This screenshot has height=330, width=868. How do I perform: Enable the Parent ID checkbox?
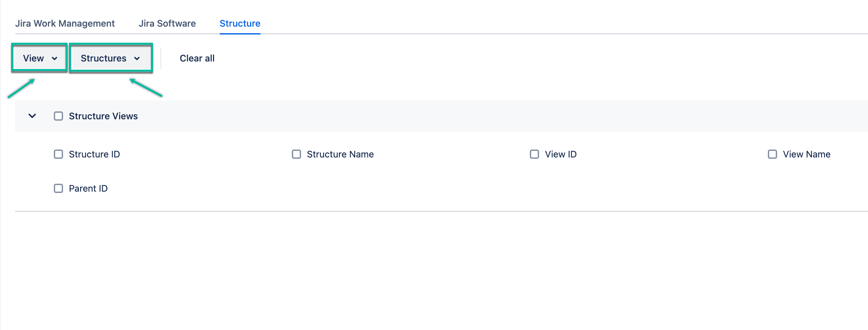58,188
